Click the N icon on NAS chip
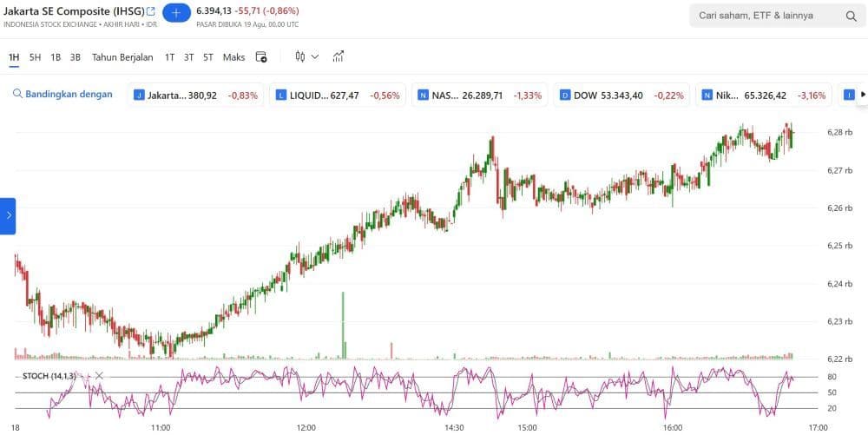This screenshot has height=435, width=868. pos(424,96)
